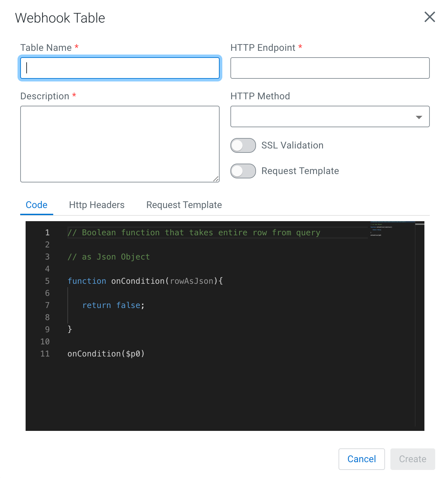Focus the Table Name input field
This screenshot has height=478, width=448.
coord(120,68)
